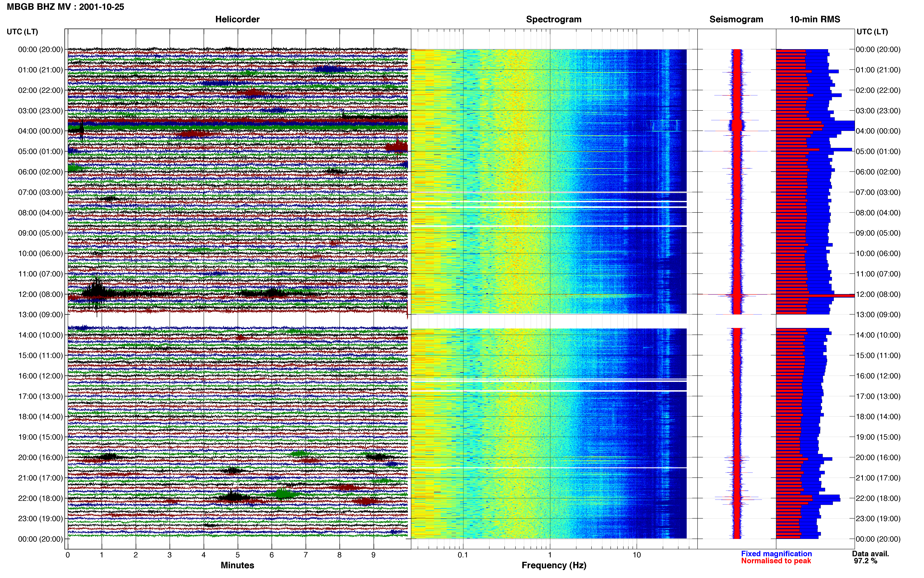Click the Minutes axis label under the helicorder
This screenshot has height=578, width=924.
(x=237, y=565)
